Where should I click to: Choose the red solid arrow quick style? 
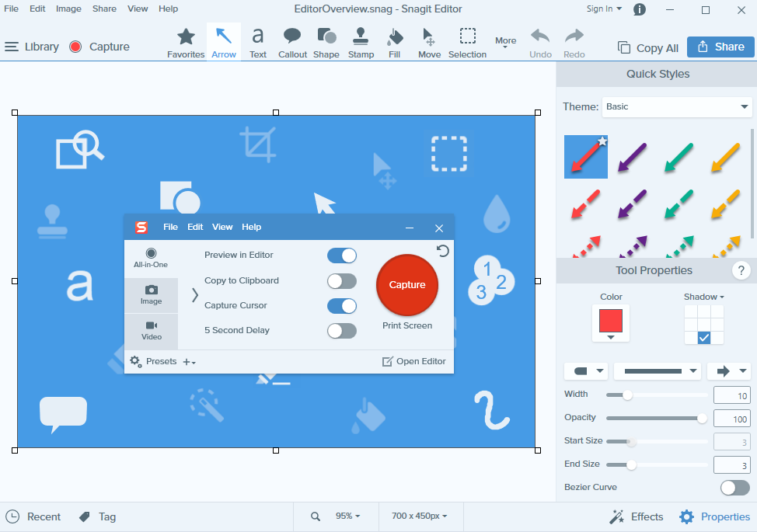point(585,157)
